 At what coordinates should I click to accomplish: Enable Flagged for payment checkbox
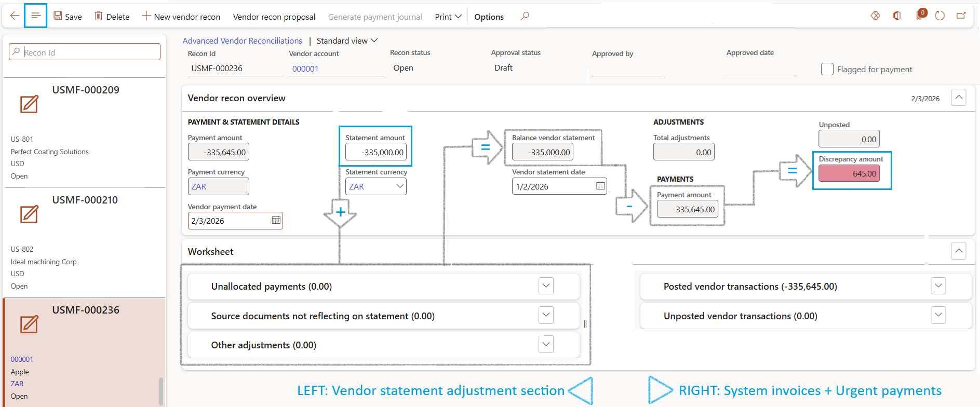pos(827,69)
